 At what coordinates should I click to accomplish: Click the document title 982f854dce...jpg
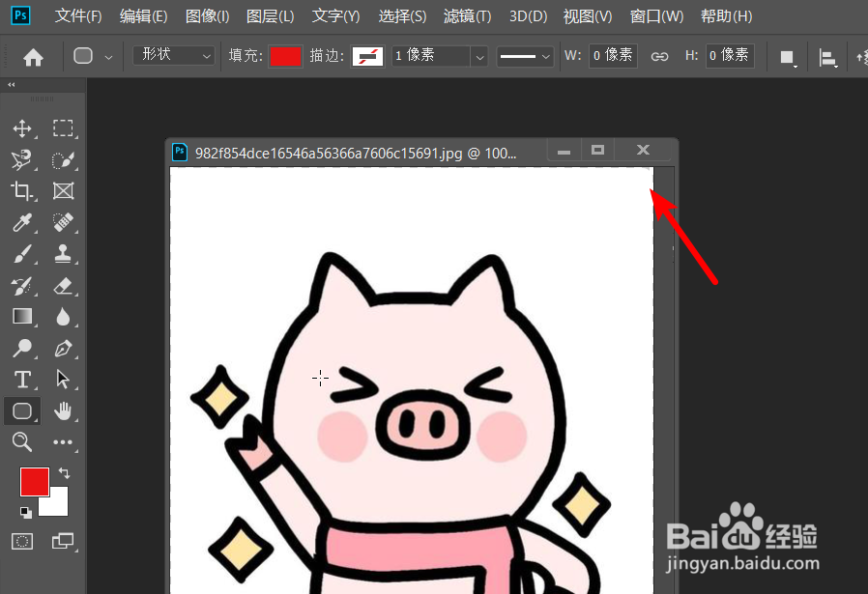pyautogui.click(x=356, y=153)
